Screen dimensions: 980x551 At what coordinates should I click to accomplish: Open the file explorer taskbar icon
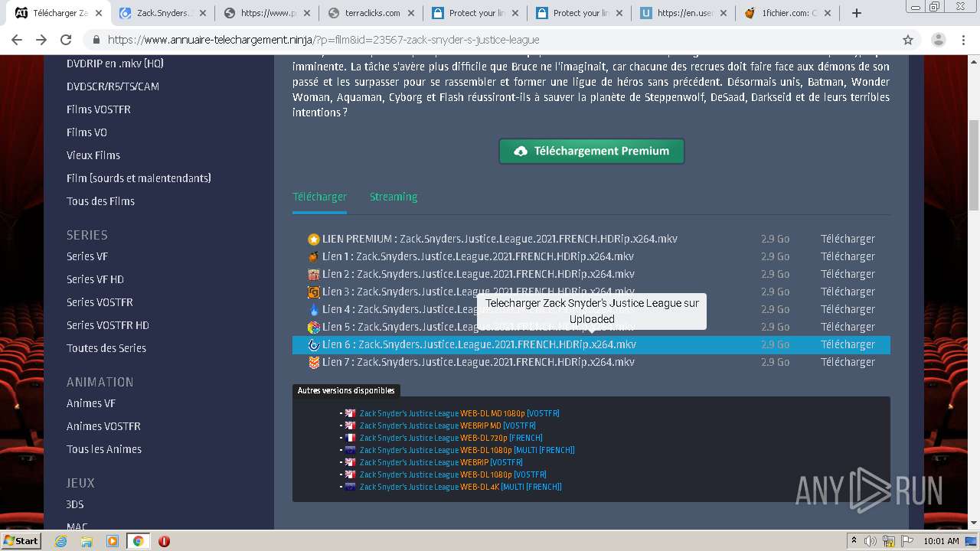pyautogui.click(x=87, y=541)
